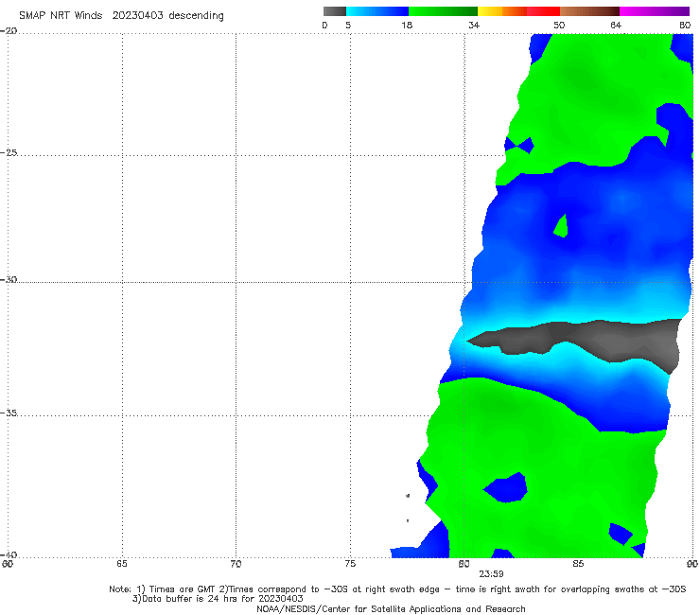Click the title text 'SMAP NRT Winds'
700x615 pixels.
click(61, 16)
